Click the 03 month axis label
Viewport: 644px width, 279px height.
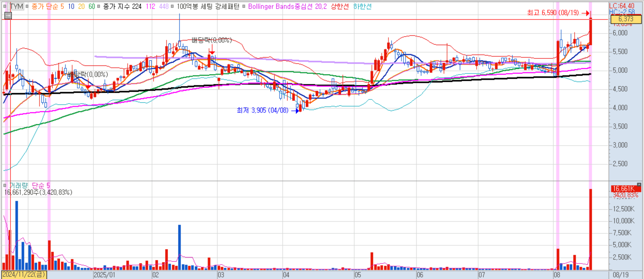coord(221,275)
